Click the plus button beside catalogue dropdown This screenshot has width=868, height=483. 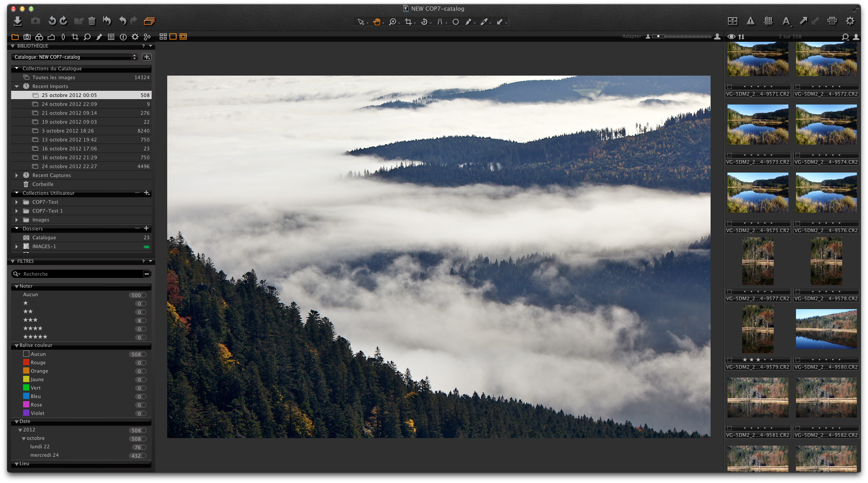(147, 57)
